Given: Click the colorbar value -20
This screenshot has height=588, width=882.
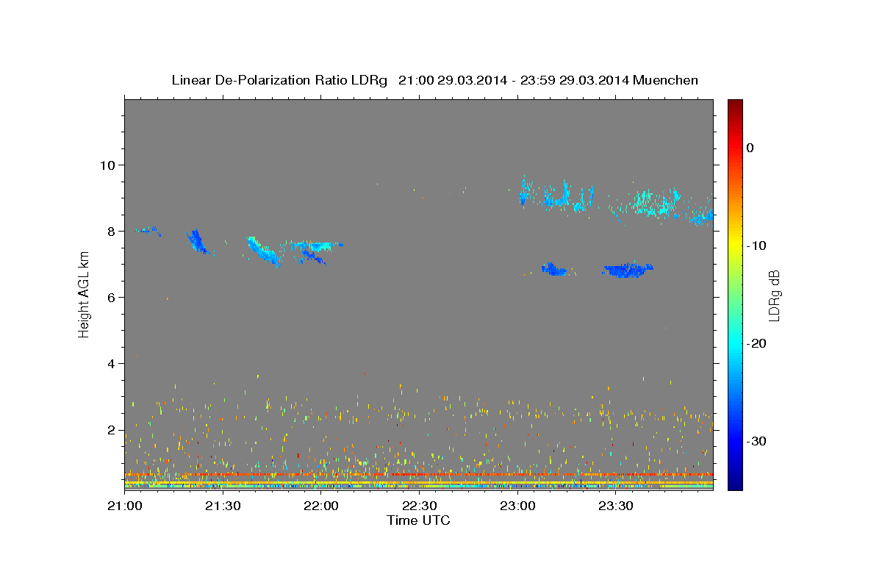Looking at the screenshot, I should pos(756,343).
